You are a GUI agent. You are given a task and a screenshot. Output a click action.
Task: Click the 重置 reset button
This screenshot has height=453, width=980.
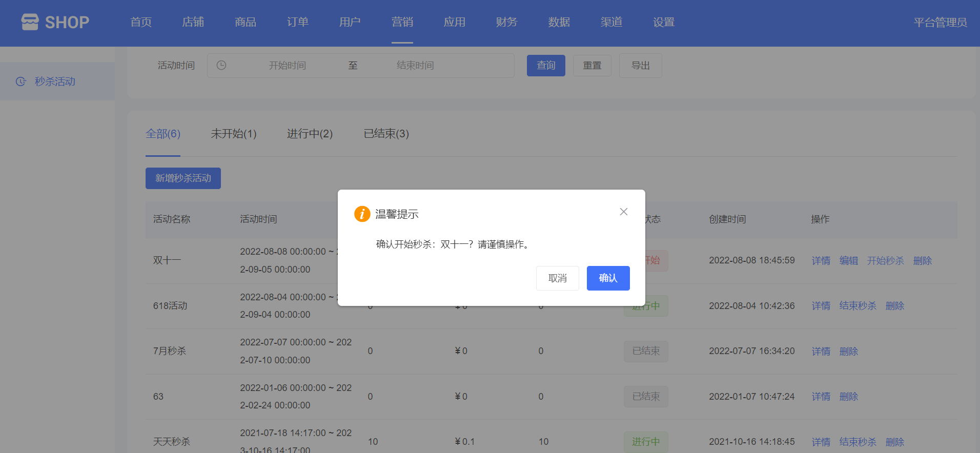coord(592,66)
